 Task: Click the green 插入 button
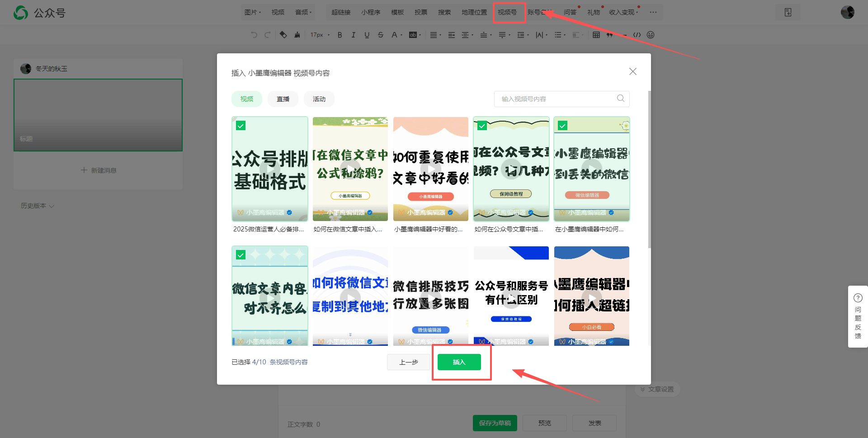pyautogui.click(x=459, y=362)
